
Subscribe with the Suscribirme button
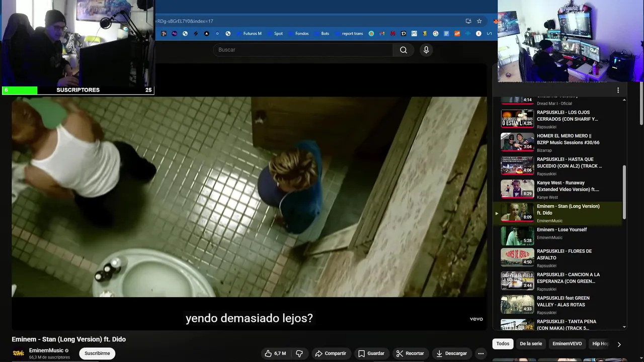click(x=97, y=353)
